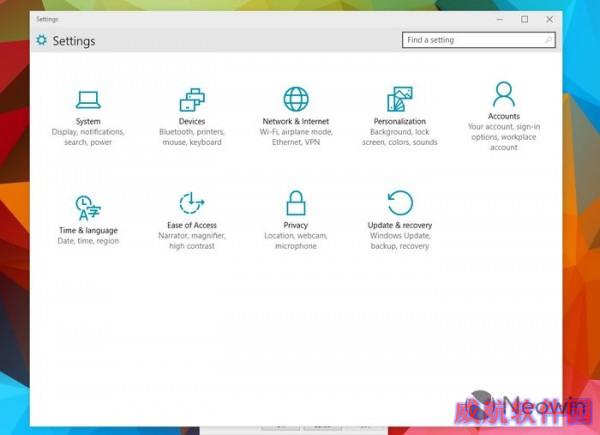The width and height of the screenshot is (600, 435).
Task: Click the Accounts label
Action: (x=504, y=116)
